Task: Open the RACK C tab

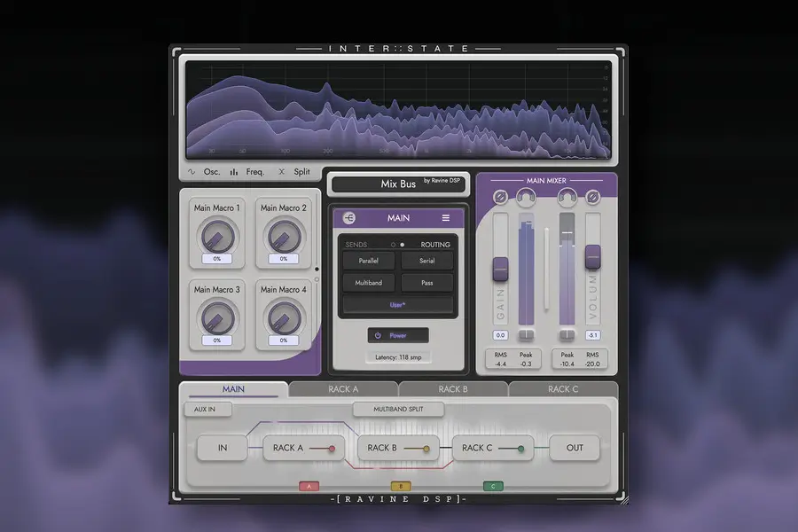Action: tap(563, 389)
